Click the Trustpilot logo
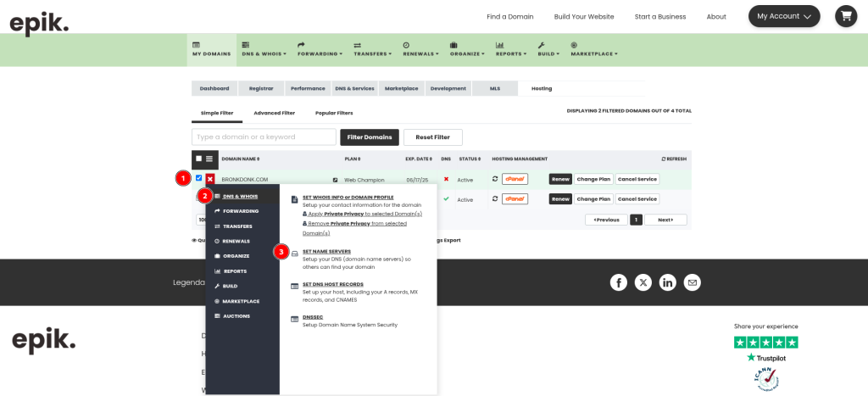This screenshot has width=868, height=396. [766, 358]
